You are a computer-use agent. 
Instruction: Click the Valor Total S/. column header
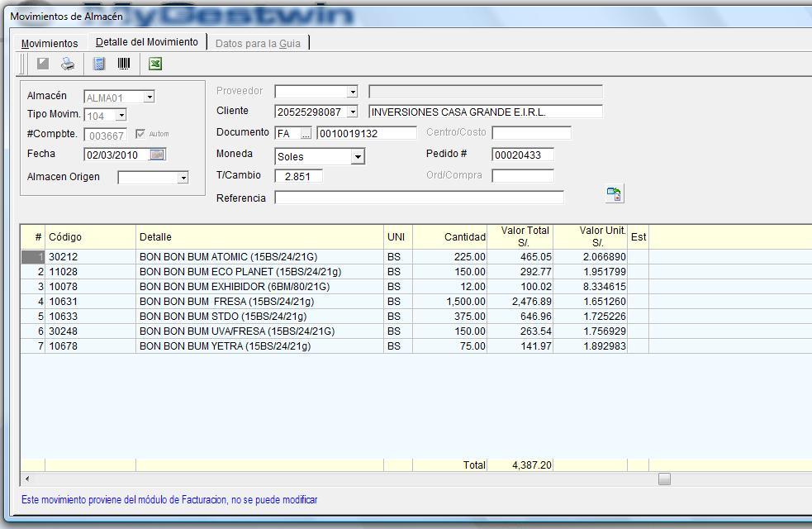[x=520, y=236]
